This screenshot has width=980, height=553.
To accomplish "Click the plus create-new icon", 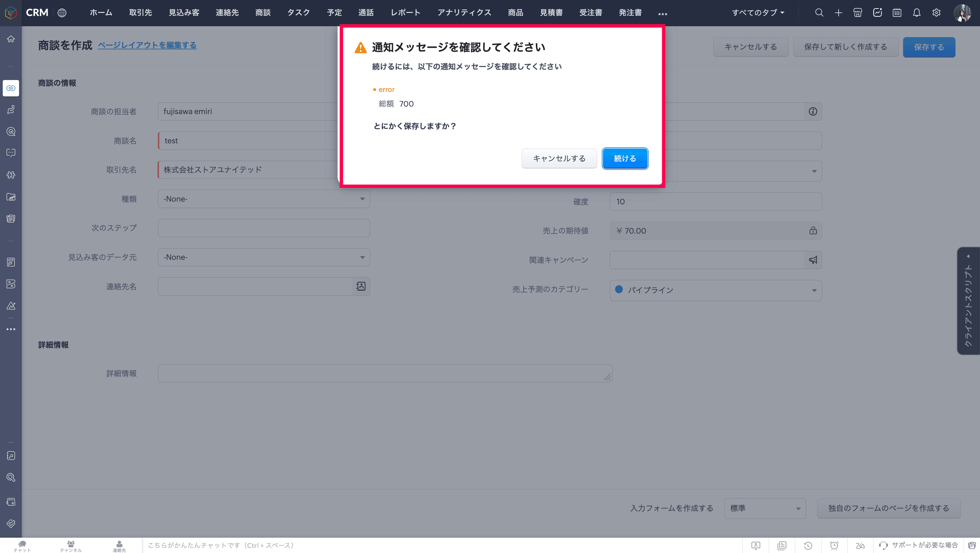I will [838, 13].
